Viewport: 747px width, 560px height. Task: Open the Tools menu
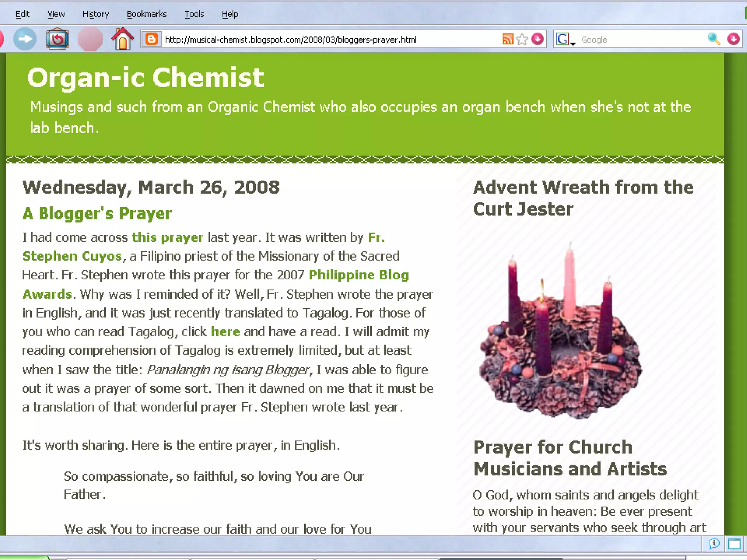click(x=194, y=14)
